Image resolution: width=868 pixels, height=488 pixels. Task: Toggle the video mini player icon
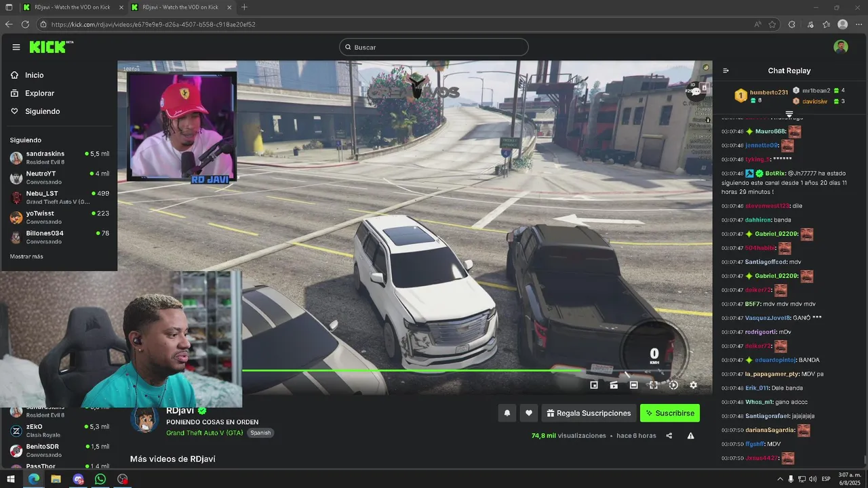pyautogui.click(x=594, y=385)
